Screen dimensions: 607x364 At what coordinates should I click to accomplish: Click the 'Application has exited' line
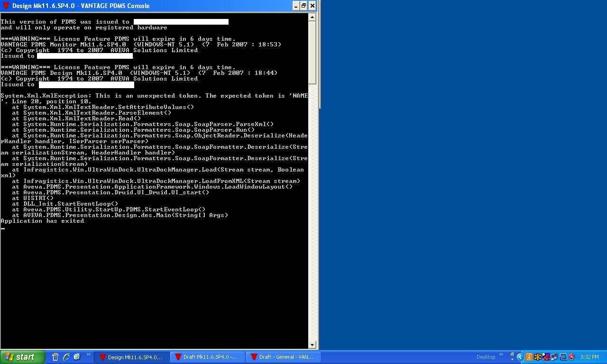point(42,221)
